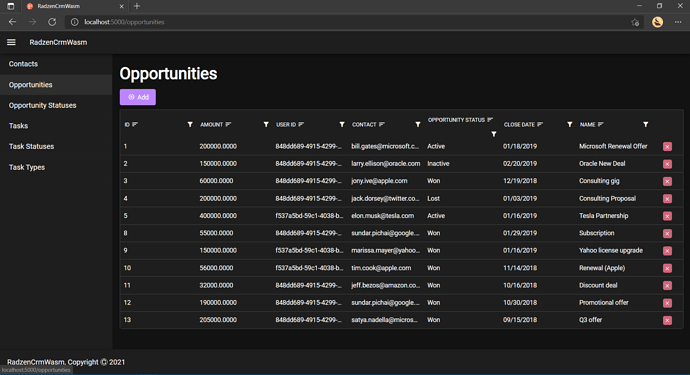Click the Lost status cell
This screenshot has width=690, height=375.
433,199
